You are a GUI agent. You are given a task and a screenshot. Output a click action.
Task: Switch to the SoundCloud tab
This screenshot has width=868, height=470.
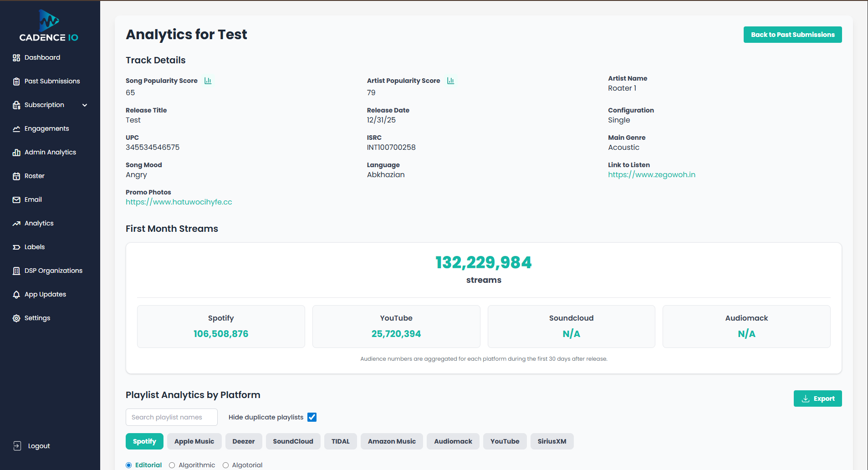click(293, 441)
